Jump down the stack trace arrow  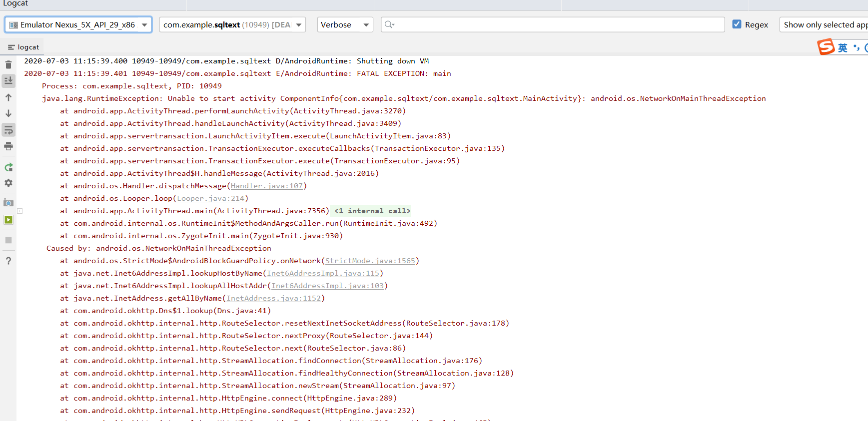8,113
